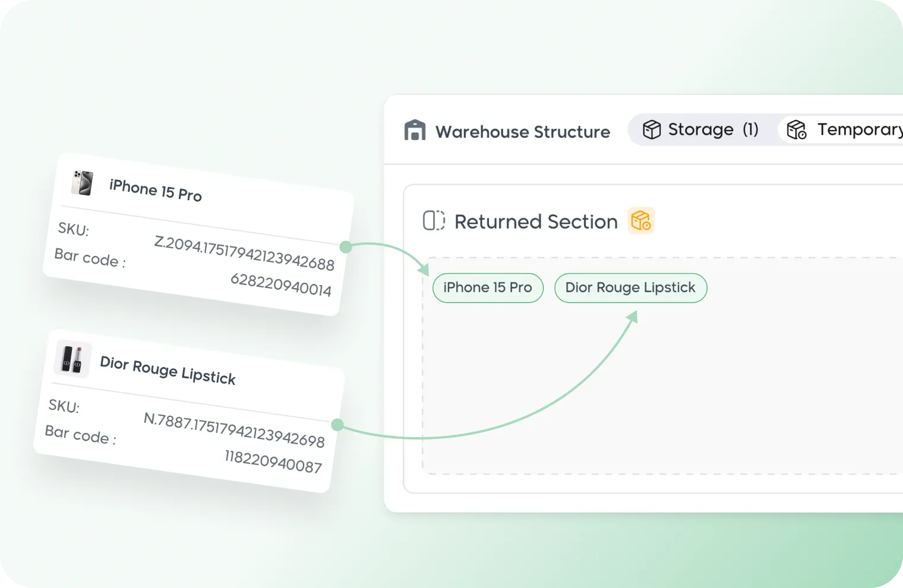Click the green connector dot on Dior card
The width and height of the screenshot is (903, 588).
[x=337, y=424]
